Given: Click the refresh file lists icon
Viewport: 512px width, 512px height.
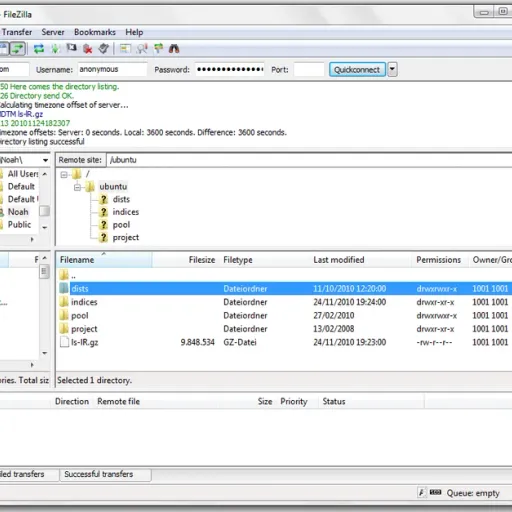Looking at the screenshot, I should (x=39, y=49).
